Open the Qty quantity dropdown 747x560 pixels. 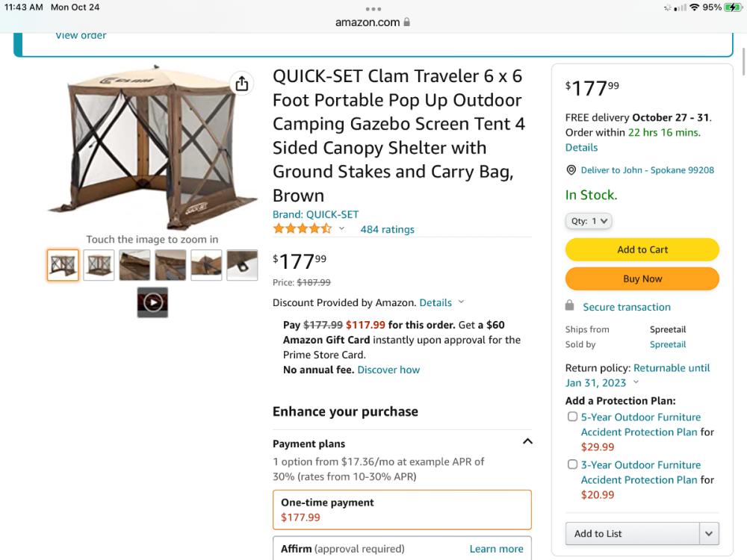[589, 221]
